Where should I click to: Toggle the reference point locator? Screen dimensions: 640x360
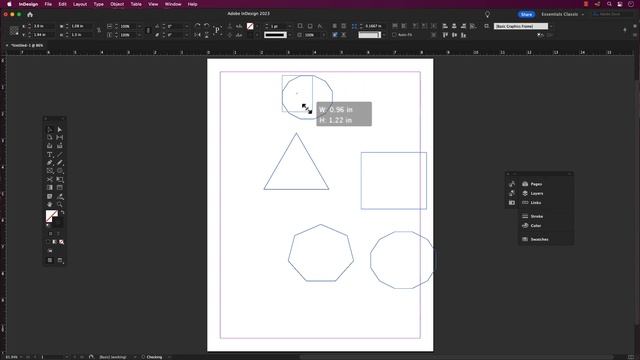pos(14,31)
